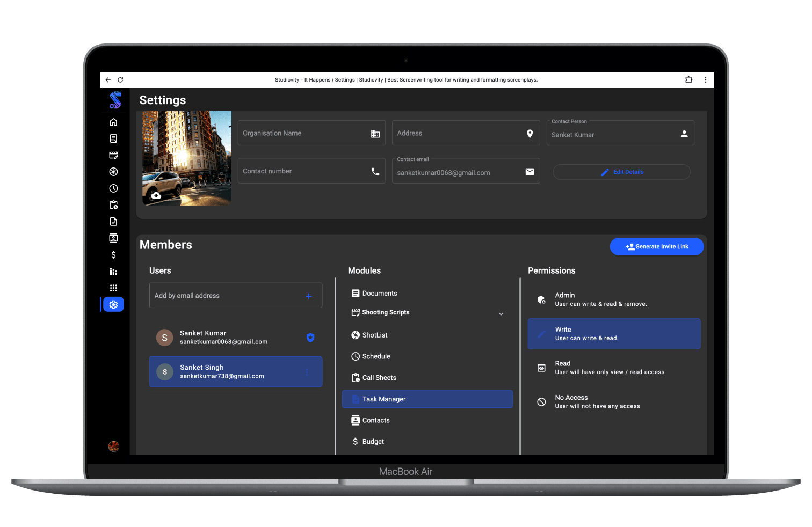Set permission to Read
This screenshot has width=812, height=527.
[614, 368]
